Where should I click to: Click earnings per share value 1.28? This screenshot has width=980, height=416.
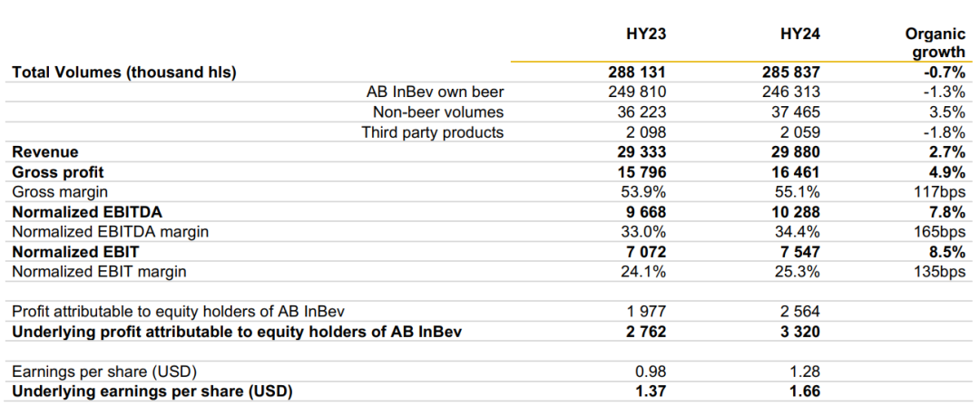coord(805,372)
